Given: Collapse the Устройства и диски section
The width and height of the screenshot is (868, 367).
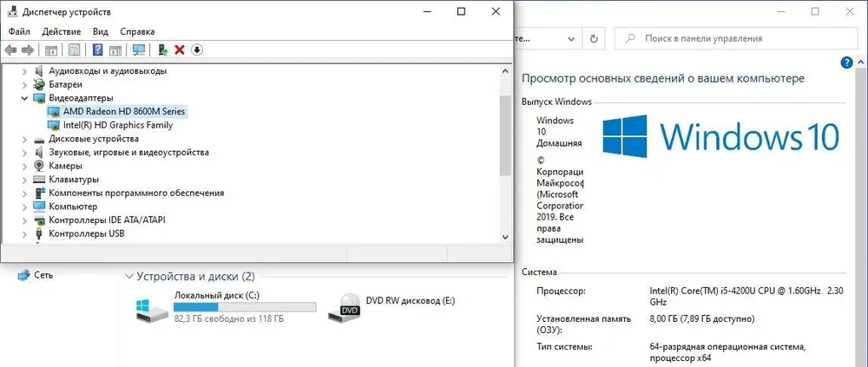Looking at the screenshot, I should [x=130, y=277].
